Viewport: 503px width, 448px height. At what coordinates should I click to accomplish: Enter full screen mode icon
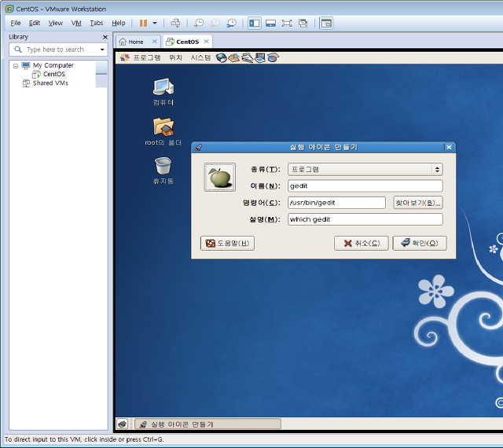click(287, 23)
